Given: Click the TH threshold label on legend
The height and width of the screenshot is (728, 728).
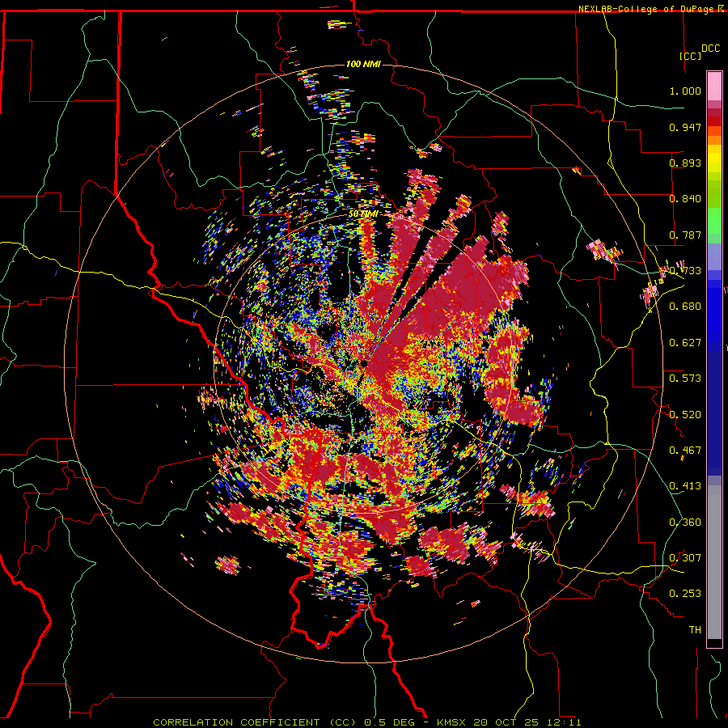Looking at the screenshot, I should (x=695, y=630).
